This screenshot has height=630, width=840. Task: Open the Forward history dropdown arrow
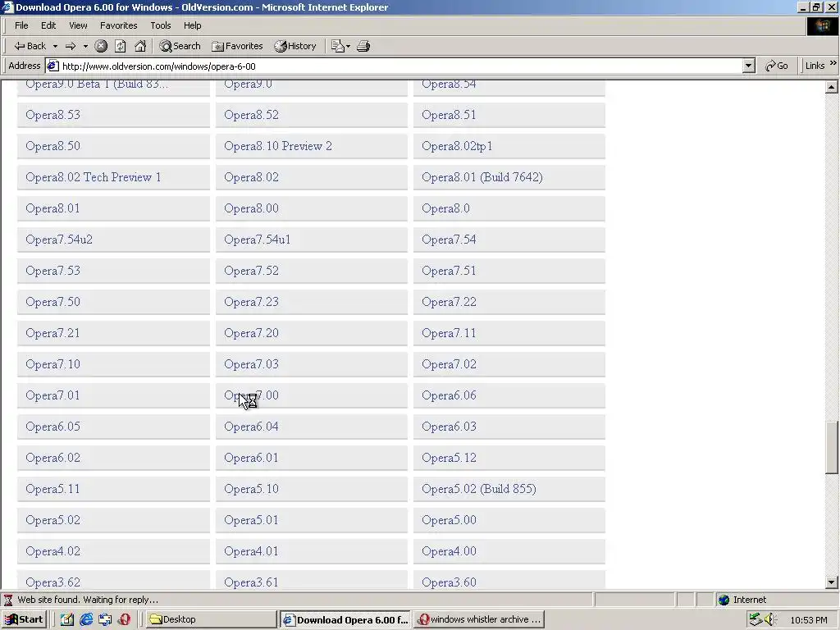tap(85, 47)
